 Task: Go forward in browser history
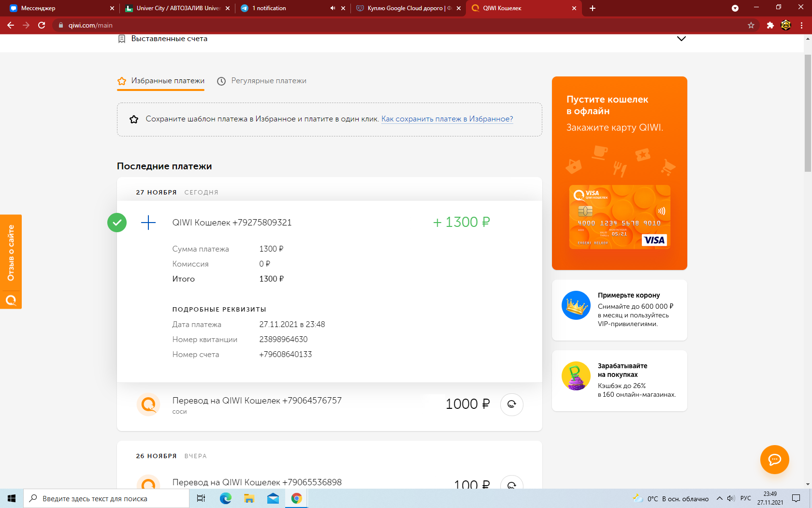(26, 25)
